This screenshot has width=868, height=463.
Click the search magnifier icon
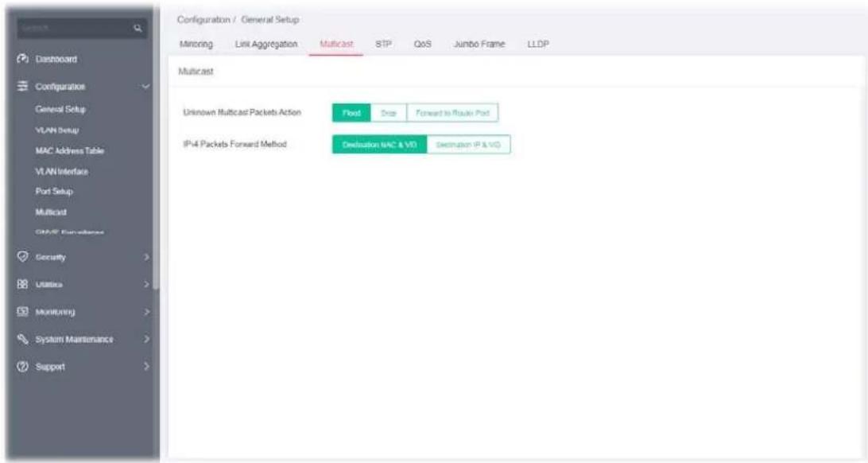[138, 29]
